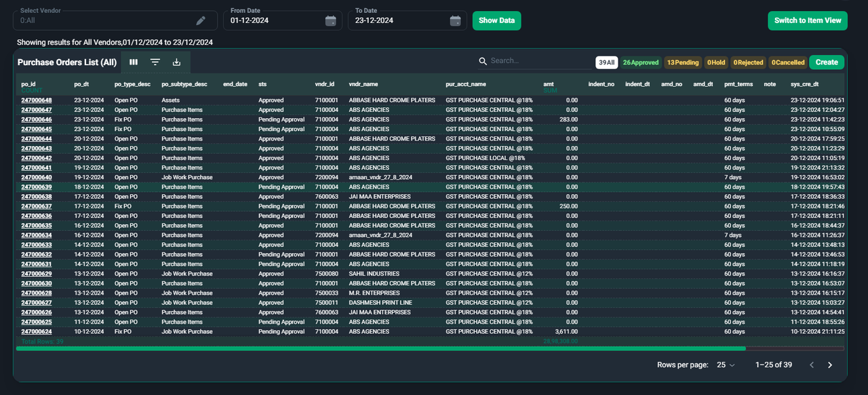The height and width of the screenshot is (395, 868).
Task: Open the column chooser icon
Action: pyautogui.click(x=134, y=62)
